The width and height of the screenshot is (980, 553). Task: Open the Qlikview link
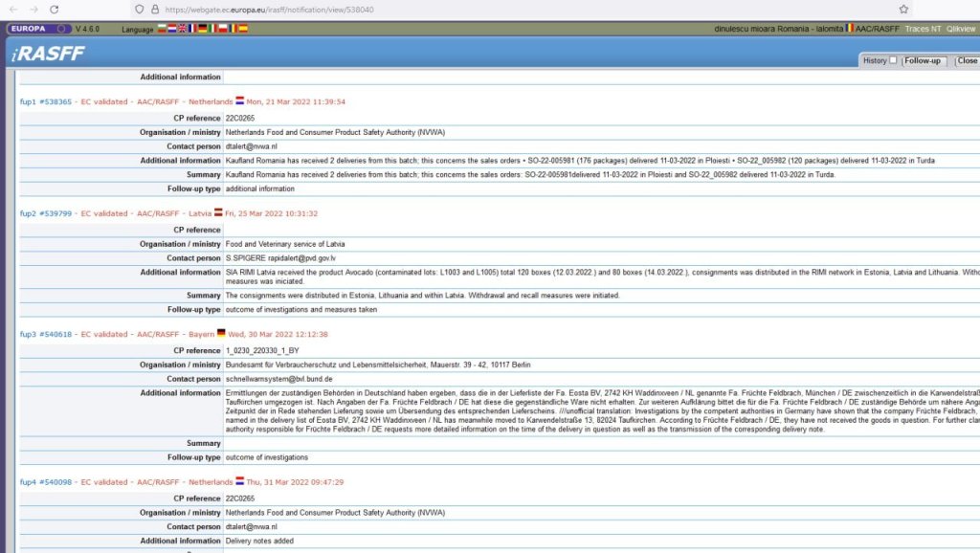[x=960, y=29]
